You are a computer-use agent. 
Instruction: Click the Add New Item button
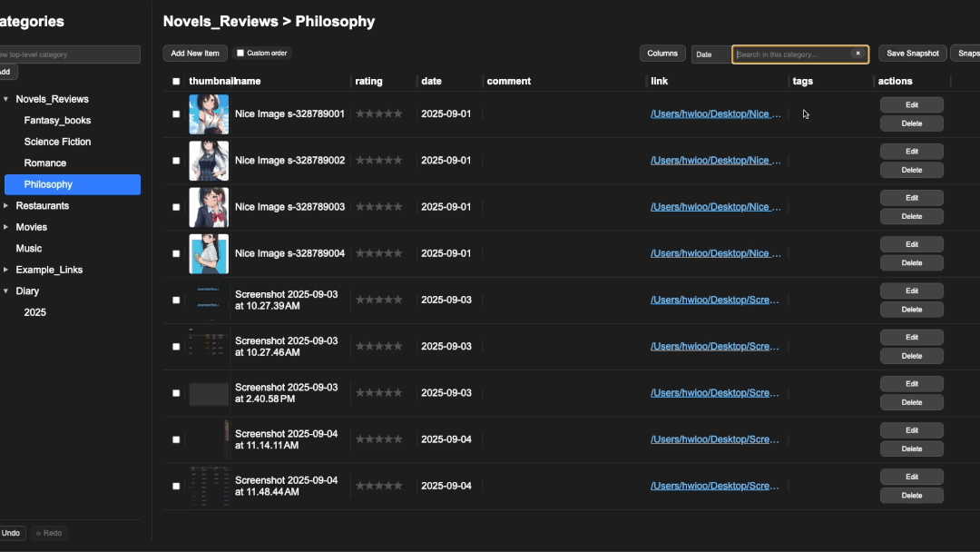pos(195,54)
